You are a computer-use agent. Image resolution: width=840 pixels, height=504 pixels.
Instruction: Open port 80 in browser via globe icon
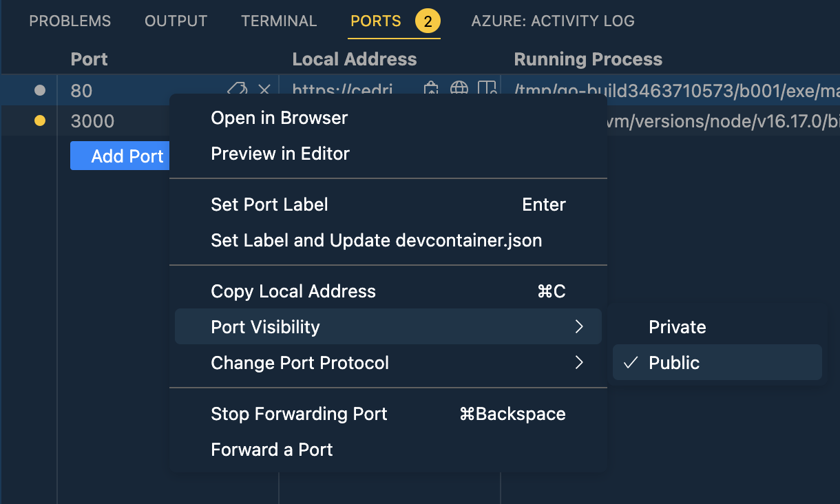pyautogui.click(x=459, y=90)
